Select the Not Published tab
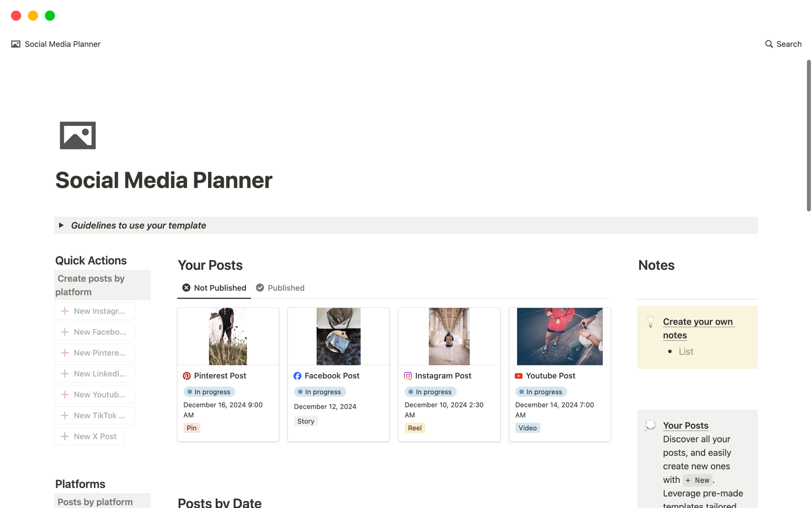The width and height of the screenshot is (812, 508). point(214,288)
